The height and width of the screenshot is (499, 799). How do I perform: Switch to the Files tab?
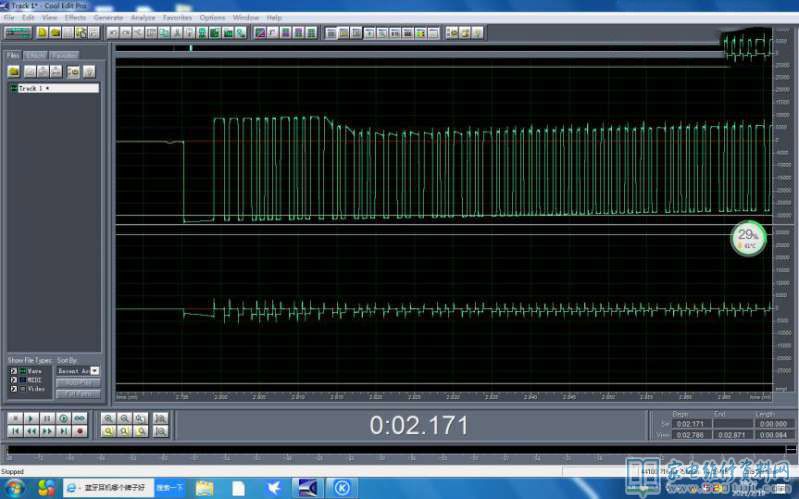(13, 55)
